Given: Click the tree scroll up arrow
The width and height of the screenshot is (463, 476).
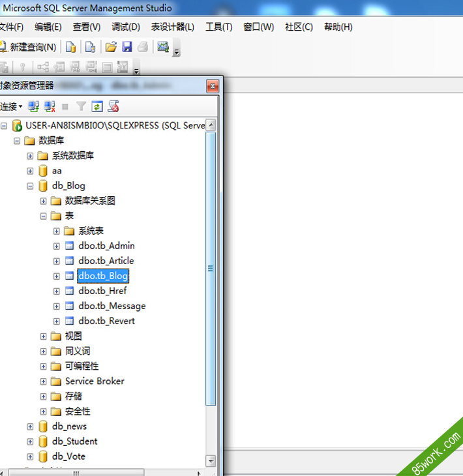Looking at the screenshot, I should click(211, 125).
